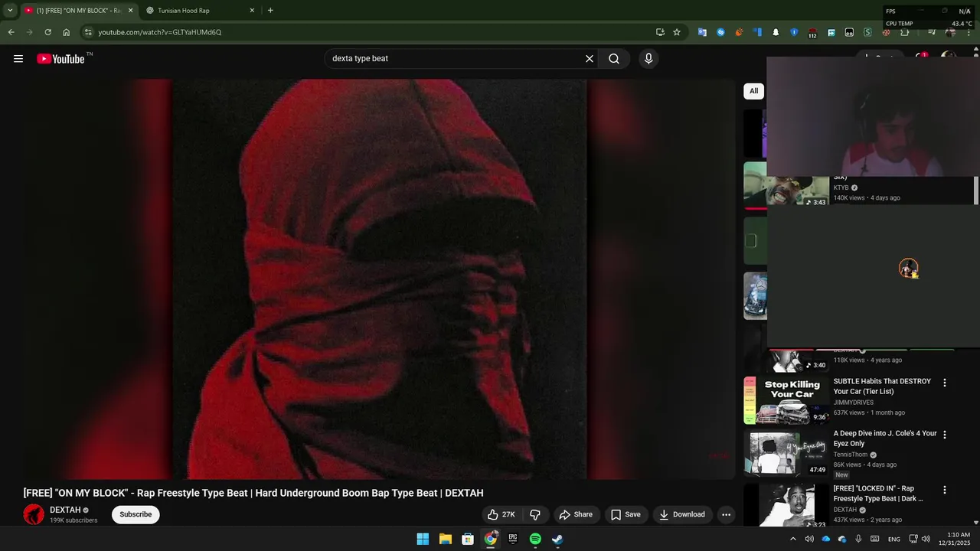The width and height of the screenshot is (980, 551).
Task: Subscribe to the DEXTAH channel
Action: coord(136,514)
